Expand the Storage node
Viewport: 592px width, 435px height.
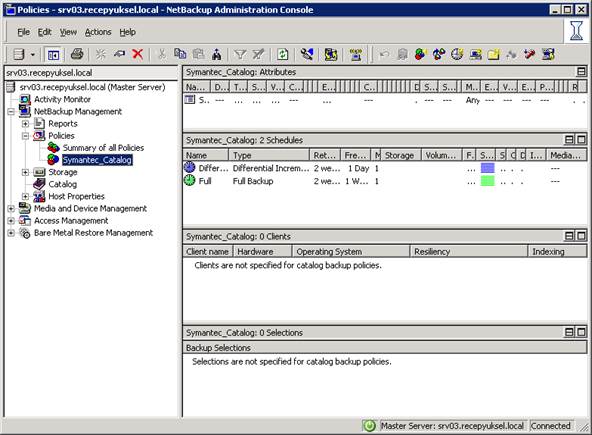(25, 172)
